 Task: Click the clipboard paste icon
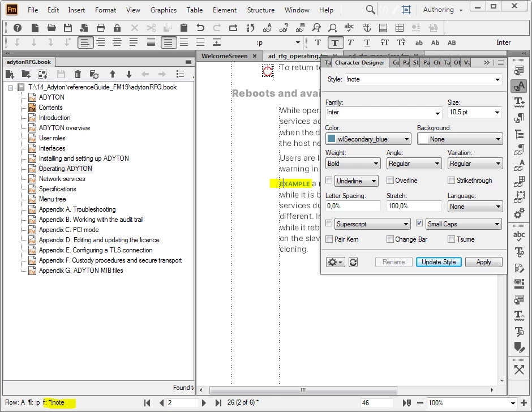(184, 28)
